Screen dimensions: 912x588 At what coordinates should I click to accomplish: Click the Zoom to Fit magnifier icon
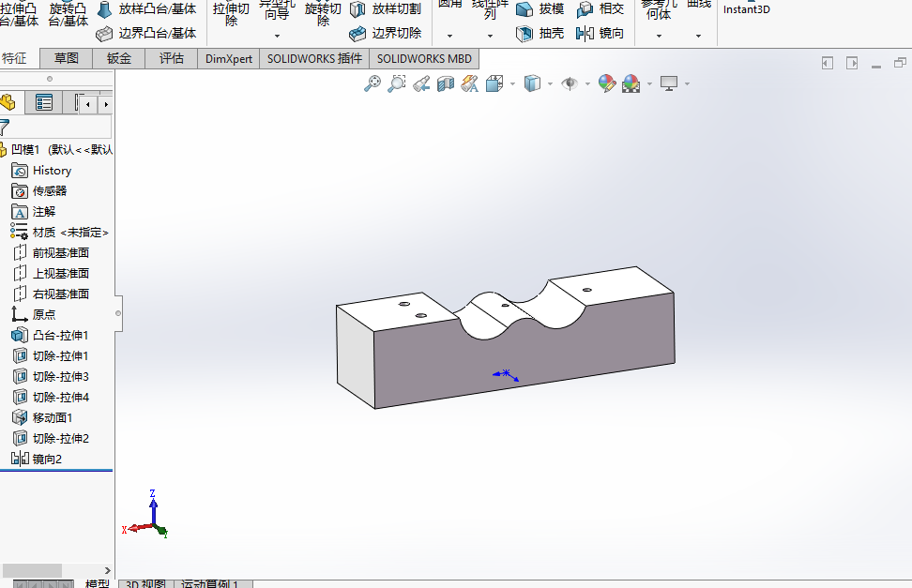(372, 83)
